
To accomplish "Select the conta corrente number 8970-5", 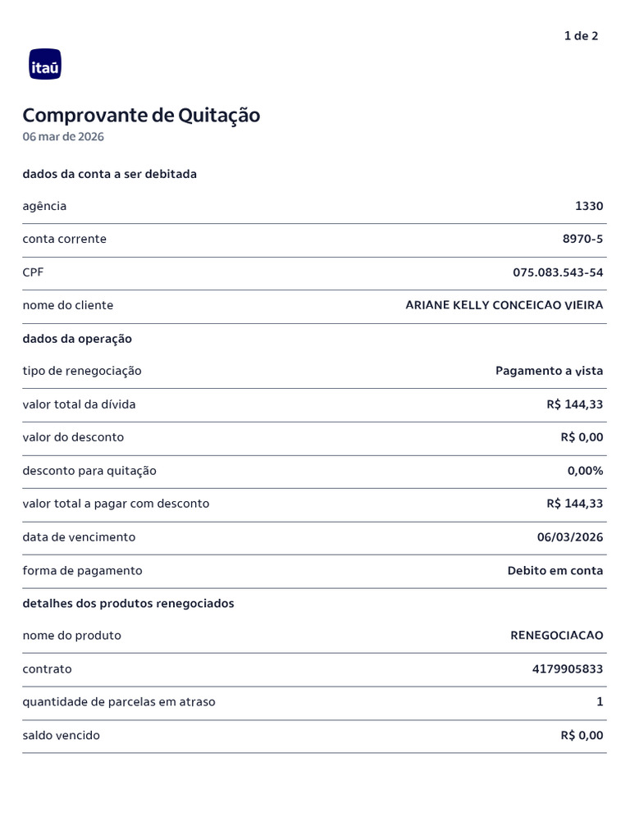I will pos(582,239).
